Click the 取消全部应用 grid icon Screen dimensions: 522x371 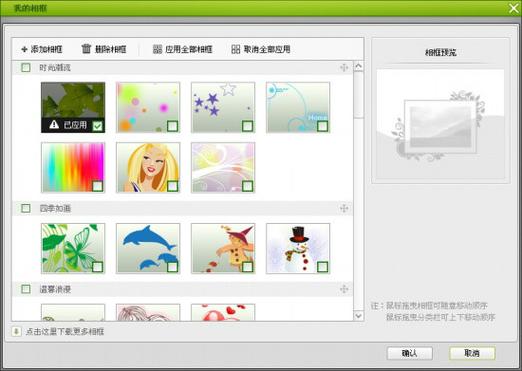pyautogui.click(x=236, y=49)
